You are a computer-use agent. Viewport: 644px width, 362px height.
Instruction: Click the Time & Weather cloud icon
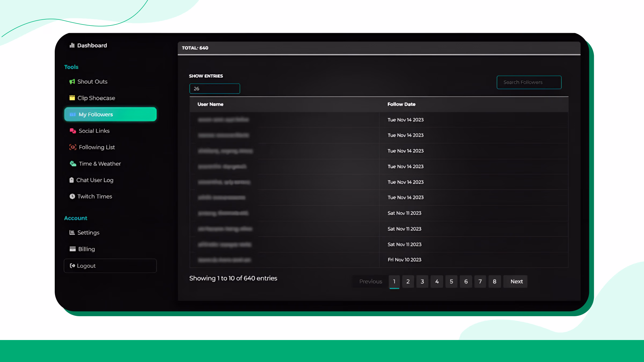click(x=73, y=164)
